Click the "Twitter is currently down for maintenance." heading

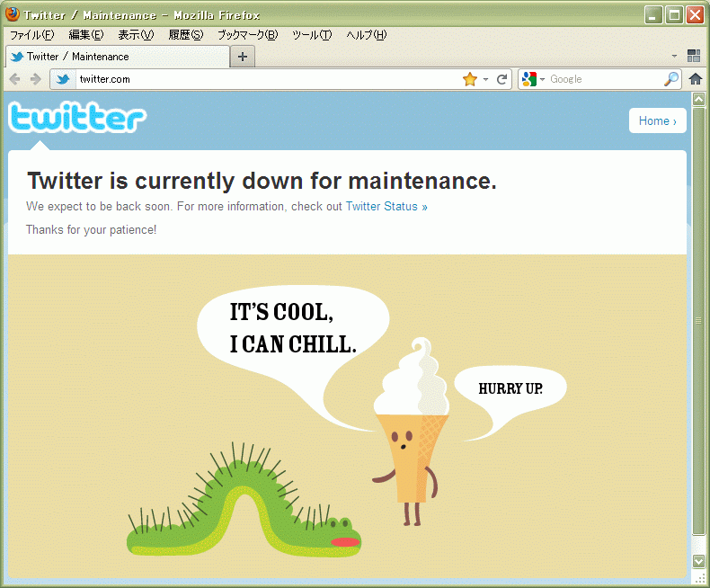(x=262, y=181)
